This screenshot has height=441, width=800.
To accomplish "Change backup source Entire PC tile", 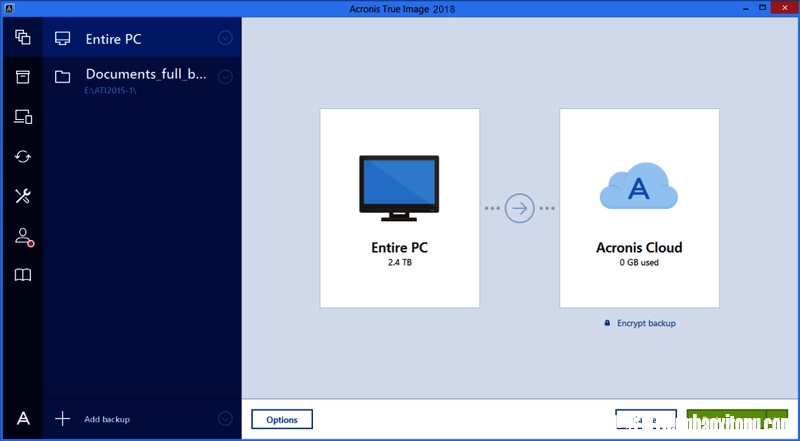I will click(x=399, y=208).
